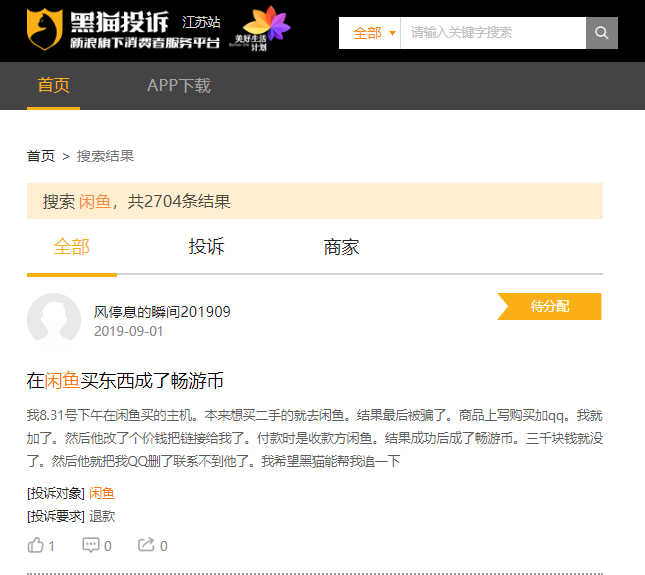Click the complaint body paragraph starting 我8.31号

[x=315, y=438]
